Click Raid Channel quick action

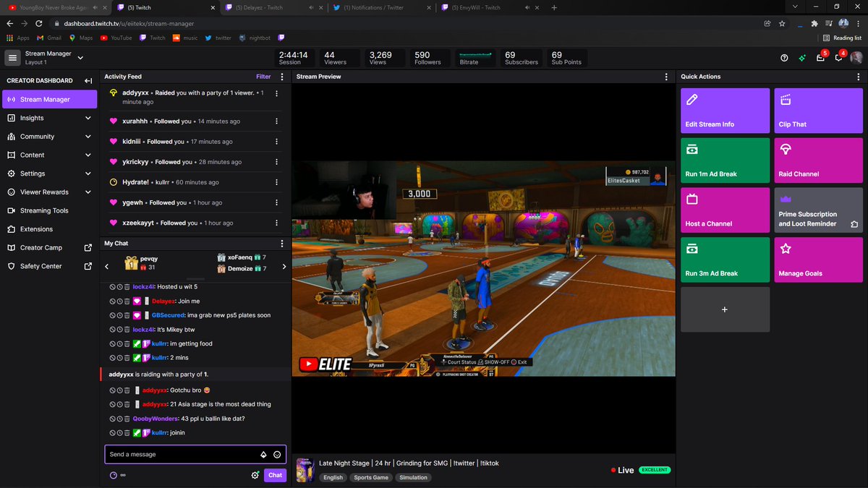(819, 160)
